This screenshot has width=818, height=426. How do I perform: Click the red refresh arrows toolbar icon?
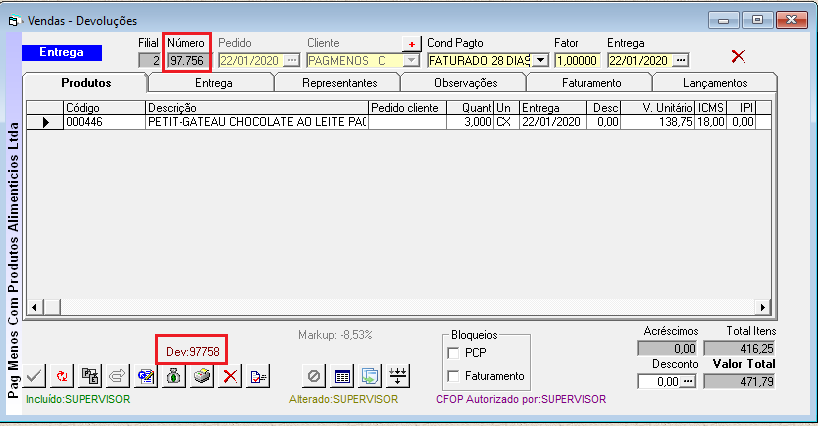click(60, 376)
